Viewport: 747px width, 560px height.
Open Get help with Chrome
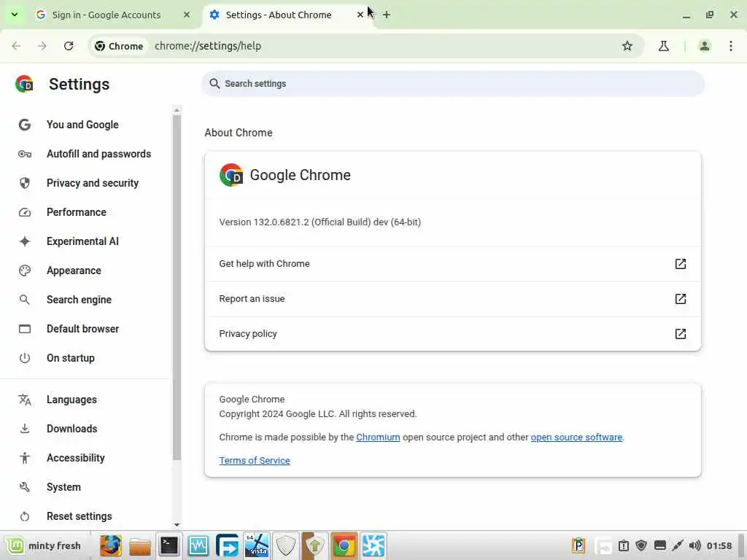tap(452, 264)
